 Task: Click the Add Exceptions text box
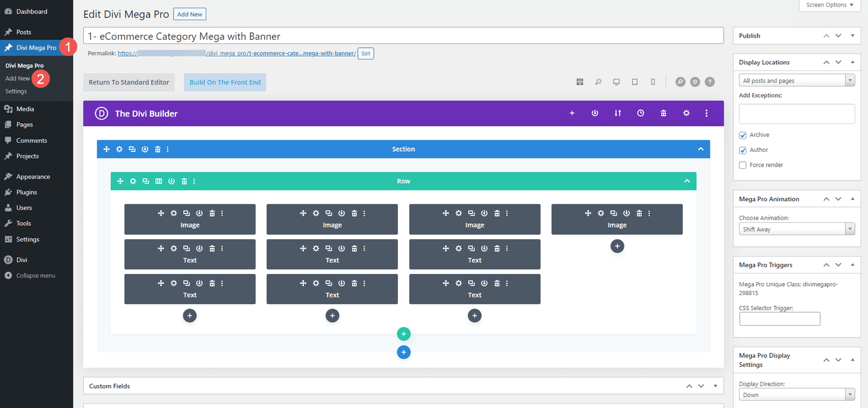[797, 114]
